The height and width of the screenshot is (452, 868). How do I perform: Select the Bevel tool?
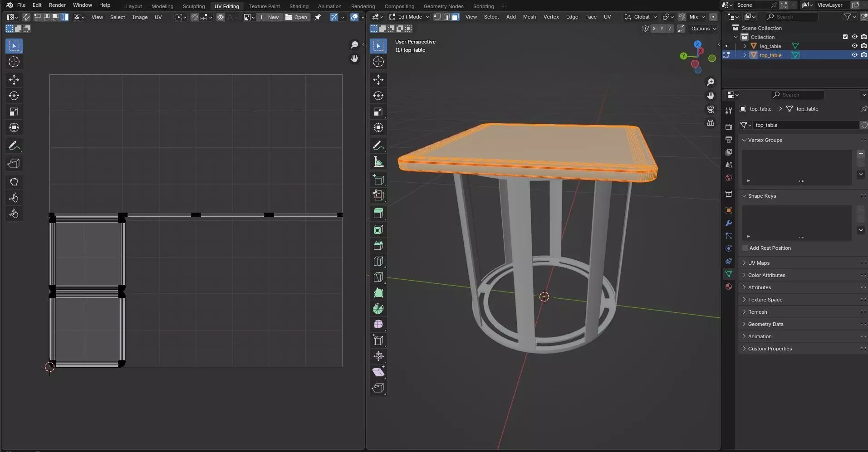[x=378, y=245]
